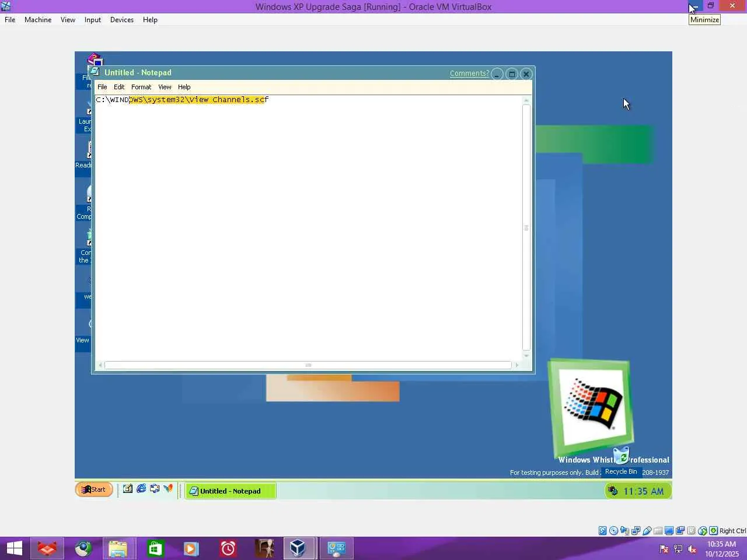Click the Right Ctrl host key label

click(732, 531)
